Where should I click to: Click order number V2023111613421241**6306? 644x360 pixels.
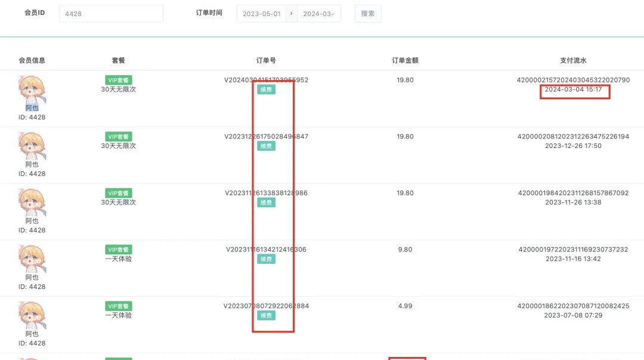[265, 249]
